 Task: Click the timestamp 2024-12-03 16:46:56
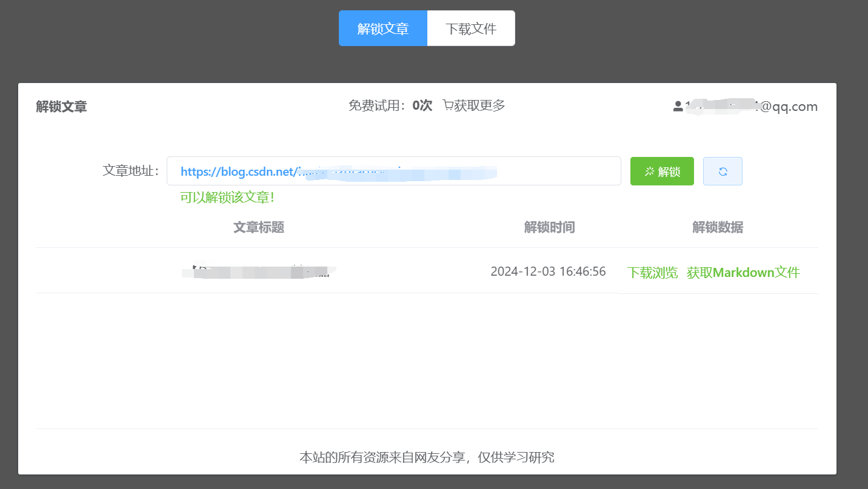(x=549, y=271)
